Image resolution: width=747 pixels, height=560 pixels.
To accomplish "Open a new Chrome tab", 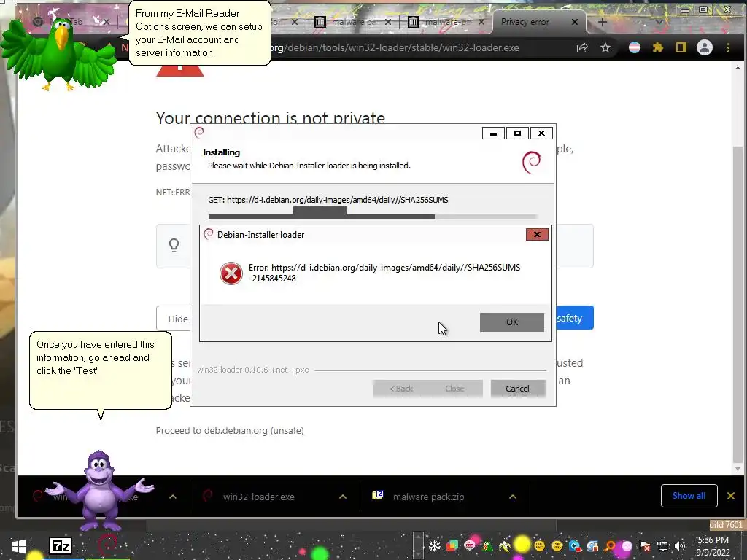I will coord(602,22).
